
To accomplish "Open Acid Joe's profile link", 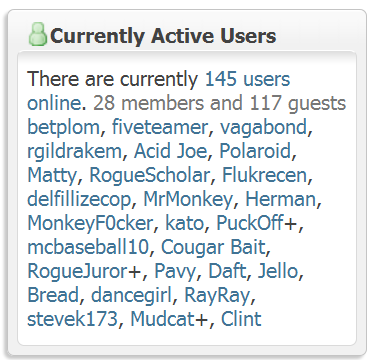I will point(170,151).
